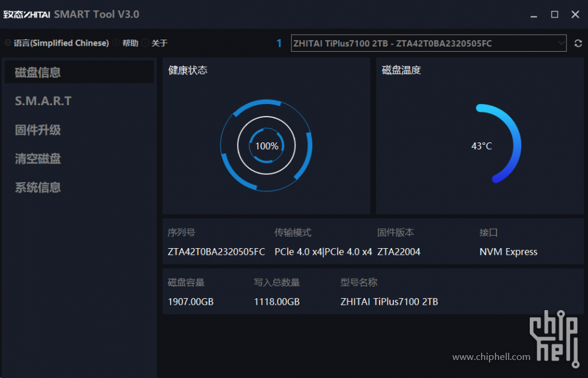Open the 帮助 help option
This screenshot has width=588, height=378.
(126, 43)
